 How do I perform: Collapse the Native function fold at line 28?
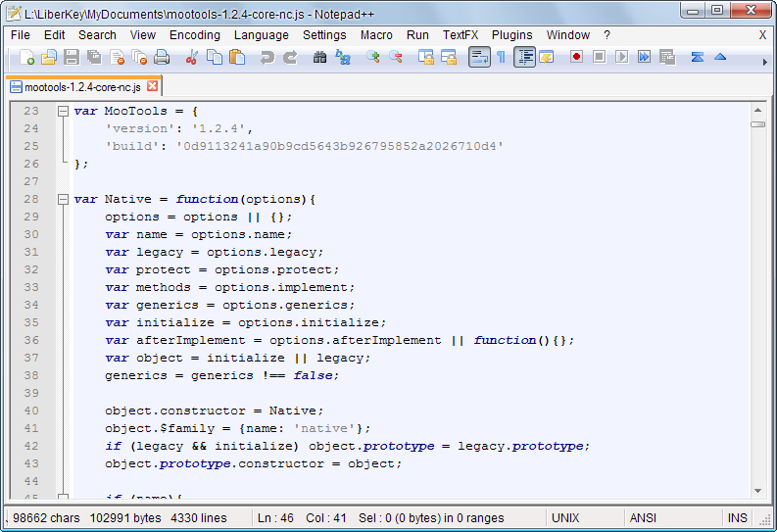click(x=63, y=199)
